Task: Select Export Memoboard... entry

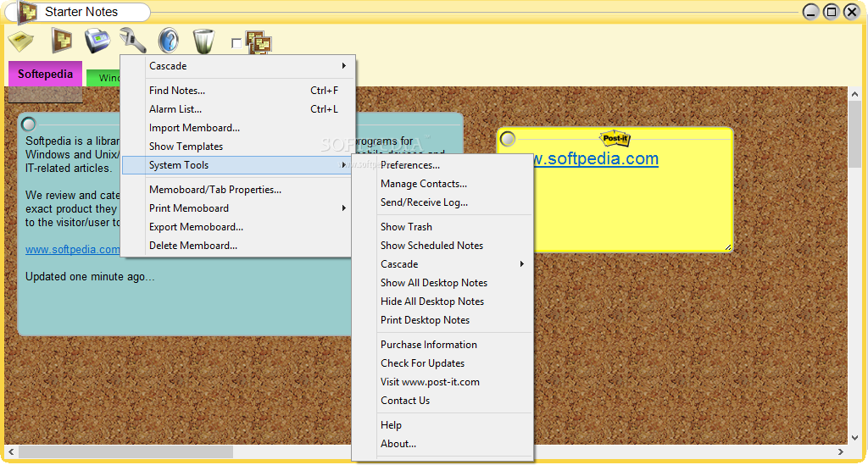Action: pyautogui.click(x=237, y=227)
